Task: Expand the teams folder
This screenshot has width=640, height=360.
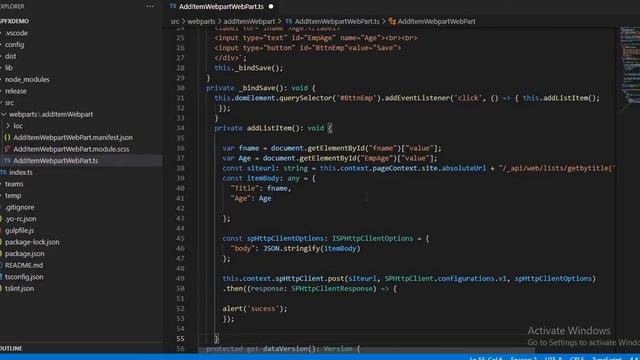Action: [14, 184]
